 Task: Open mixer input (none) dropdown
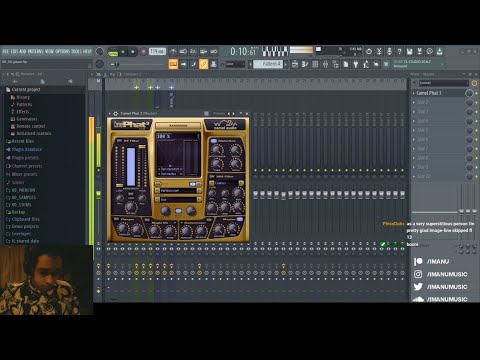tap(443, 83)
